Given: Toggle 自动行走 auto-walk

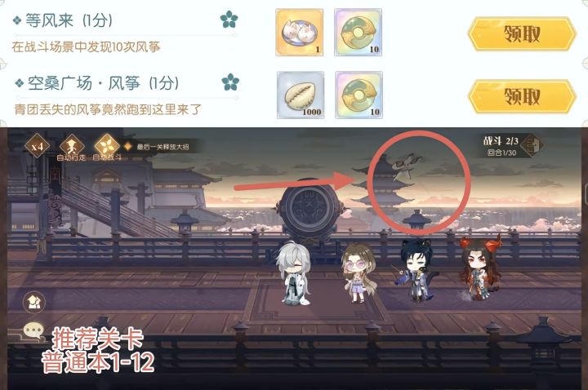Looking at the screenshot, I should click(71, 147).
